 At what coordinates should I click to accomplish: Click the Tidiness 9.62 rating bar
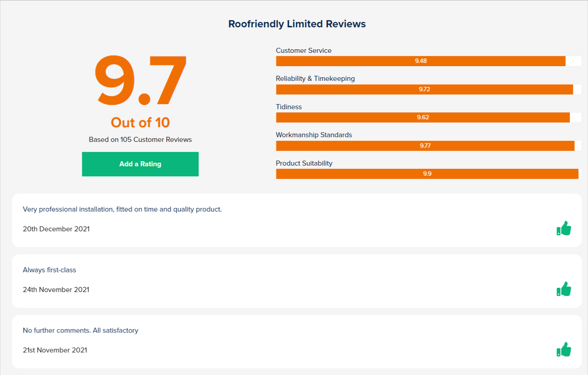coord(423,117)
